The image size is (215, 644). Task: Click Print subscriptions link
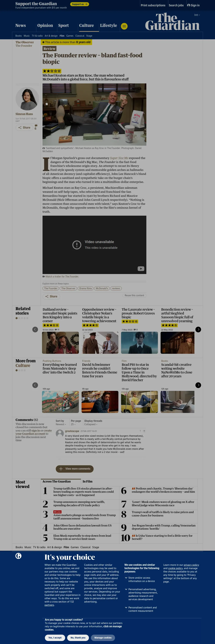(153, 5)
